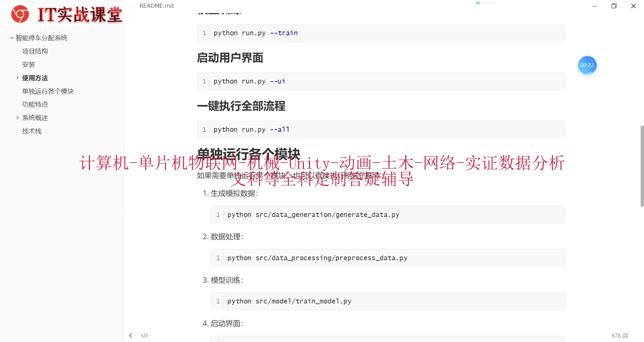Click the python run.py --all code block
The image size is (644, 342).
click(381, 129)
